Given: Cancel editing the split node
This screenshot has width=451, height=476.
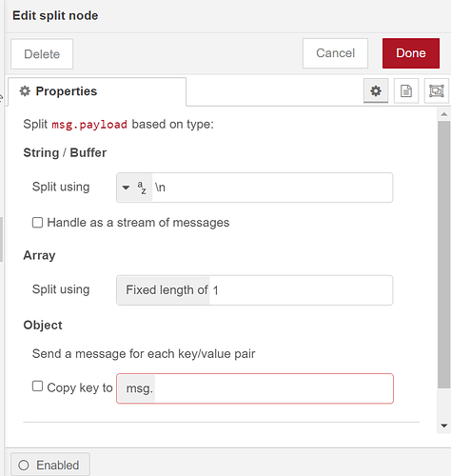Looking at the screenshot, I should 335,53.
